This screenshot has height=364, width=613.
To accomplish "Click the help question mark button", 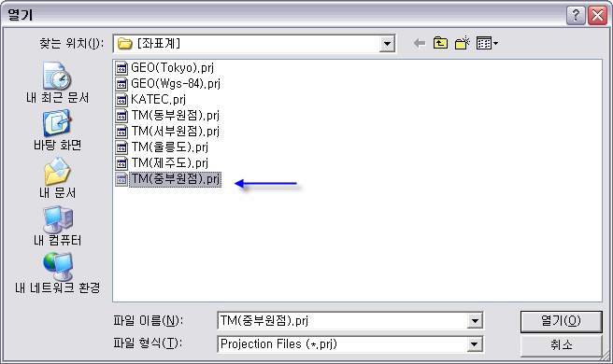I will 576,15.
